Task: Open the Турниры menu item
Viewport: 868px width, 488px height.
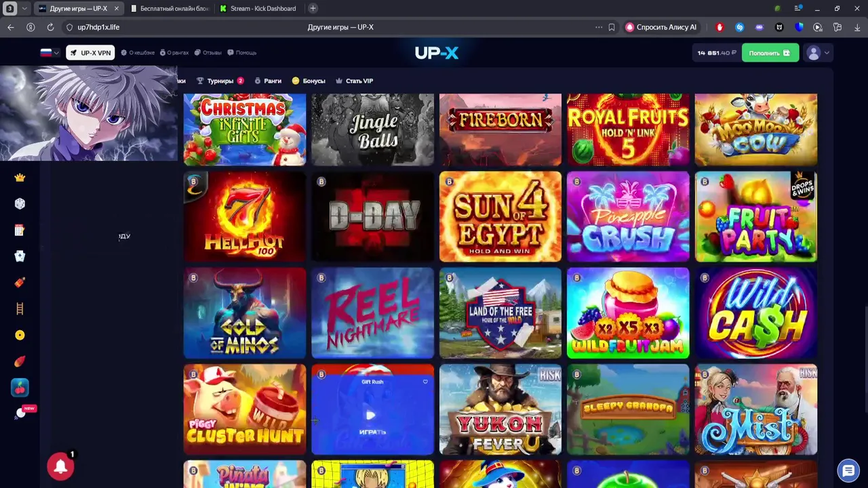Action: point(220,81)
